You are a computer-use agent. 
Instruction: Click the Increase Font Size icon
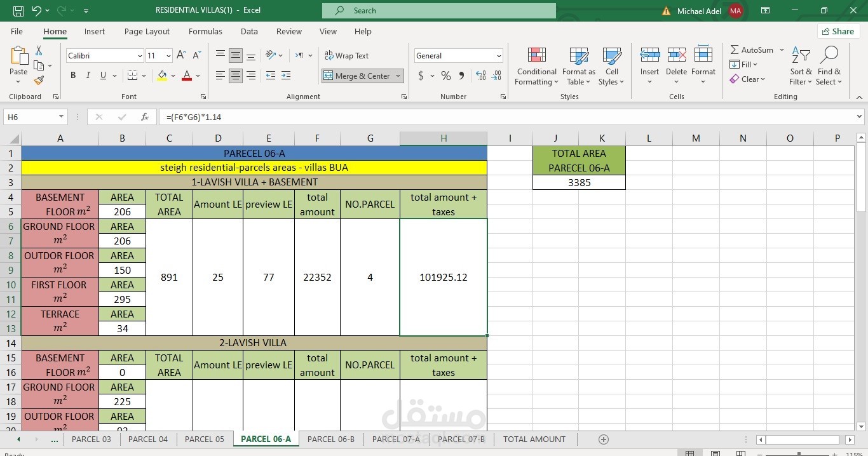(181, 56)
